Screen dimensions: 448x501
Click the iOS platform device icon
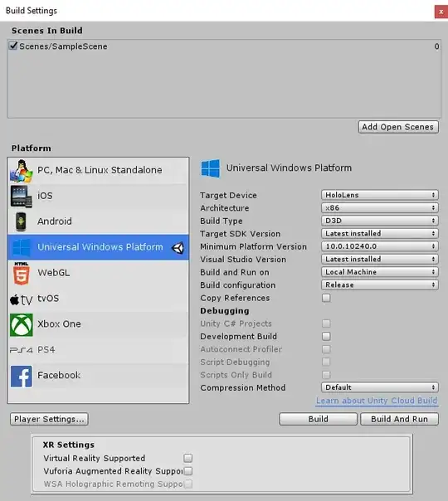point(21,197)
